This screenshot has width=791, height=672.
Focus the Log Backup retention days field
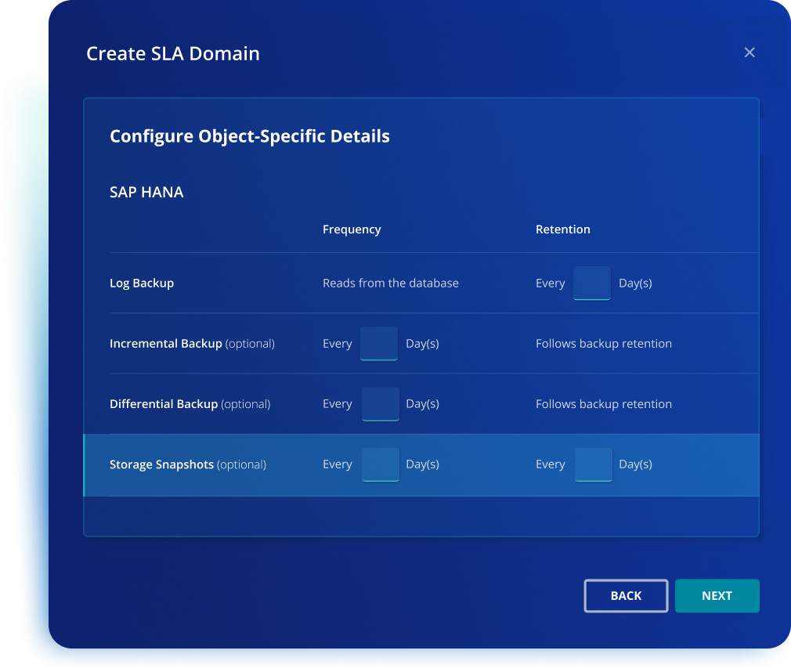click(x=592, y=283)
